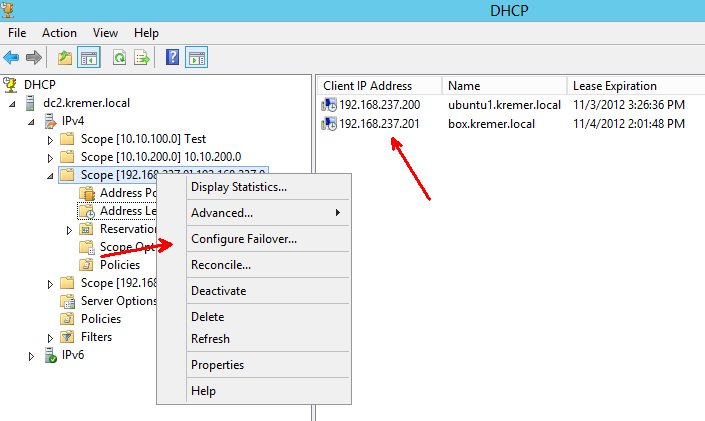Expand the Scope [10.10.100.0] Test node
Screen dimensions: 705x421
tap(51, 140)
